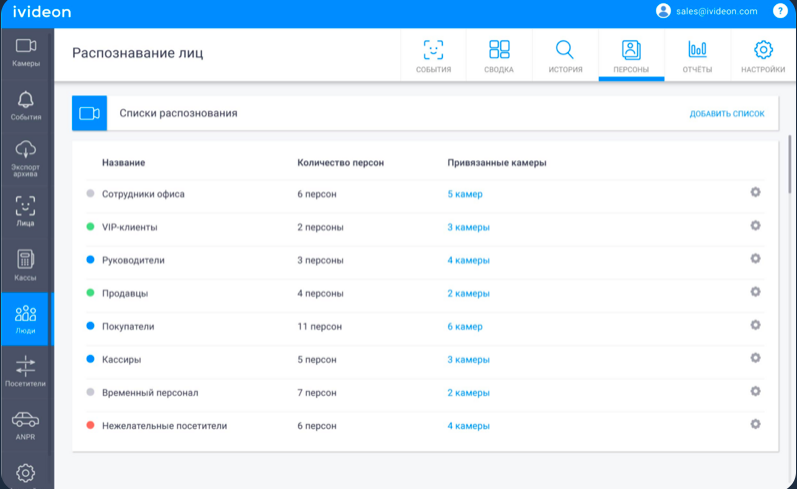Click the Распознавание лиц page title
This screenshot has width=797, height=489.
click(x=138, y=53)
